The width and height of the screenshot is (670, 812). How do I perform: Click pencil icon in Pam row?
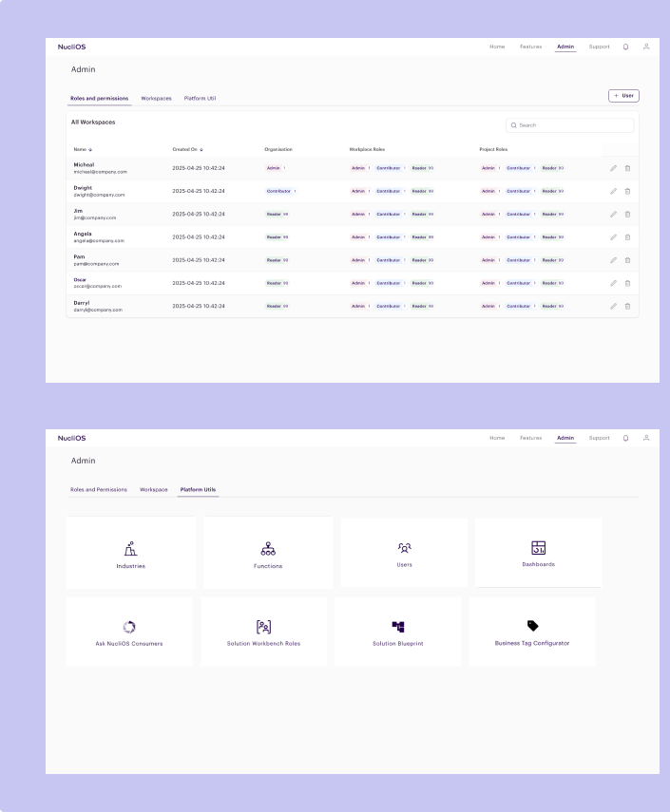(x=614, y=260)
